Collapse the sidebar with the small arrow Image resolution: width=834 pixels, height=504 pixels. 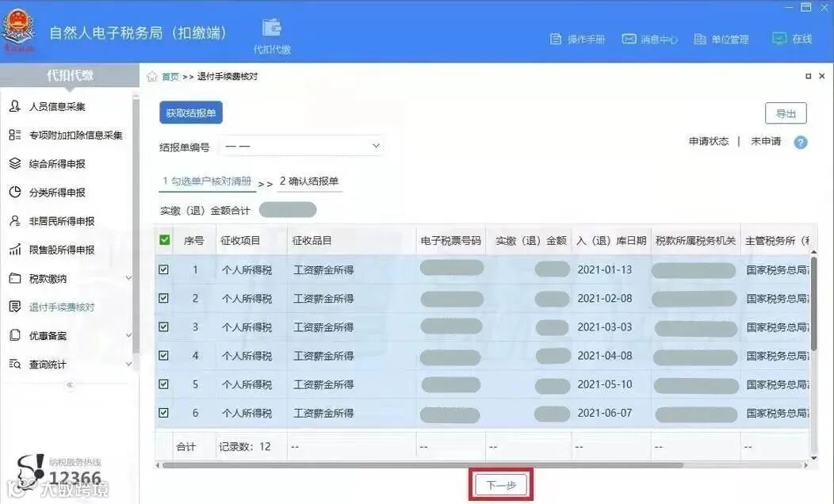tap(70, 385)
